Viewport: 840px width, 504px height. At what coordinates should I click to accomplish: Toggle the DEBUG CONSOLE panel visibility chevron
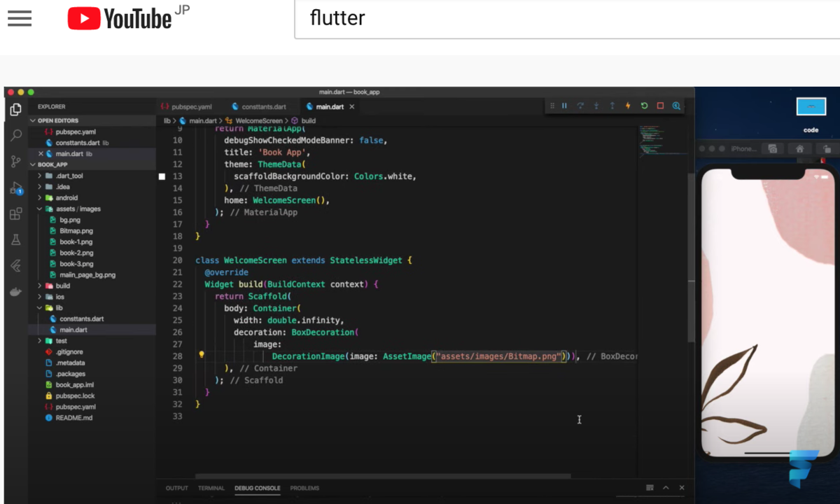tap(666, 487)
